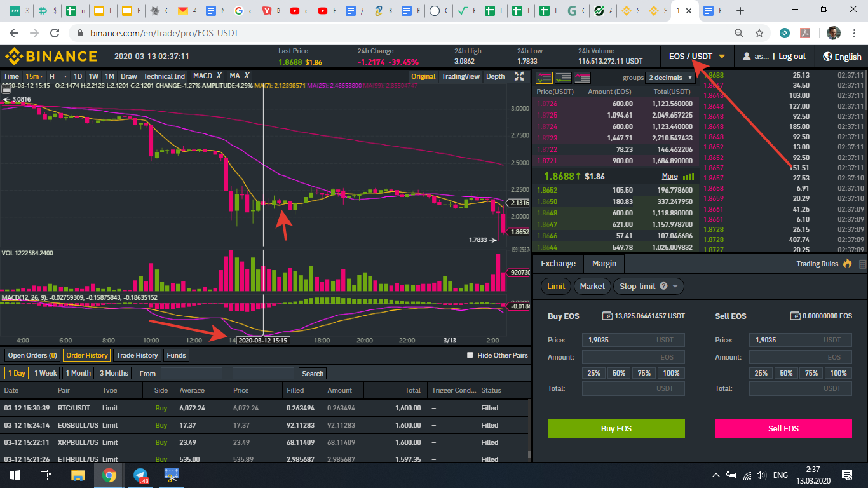This screenshot has height=488, width=868.
Task: Toggle Hide Other Pairs checkbox
Action: (x=470, y=355)
